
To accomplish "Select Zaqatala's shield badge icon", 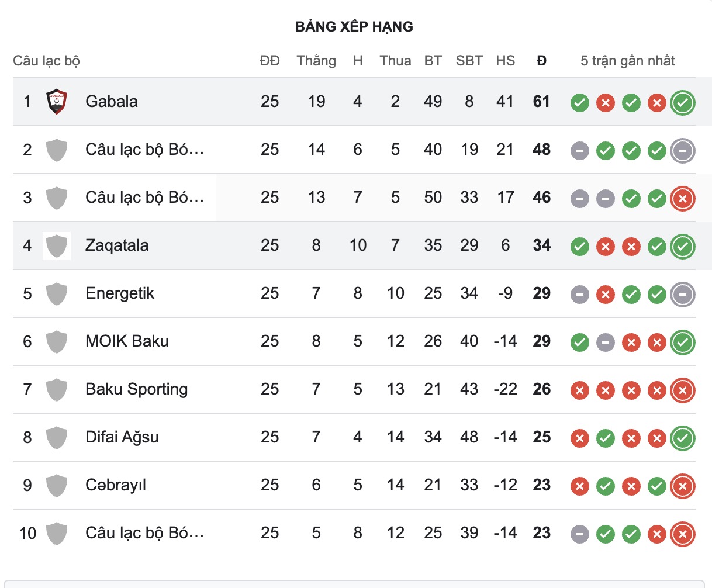I will pos(57,245).
